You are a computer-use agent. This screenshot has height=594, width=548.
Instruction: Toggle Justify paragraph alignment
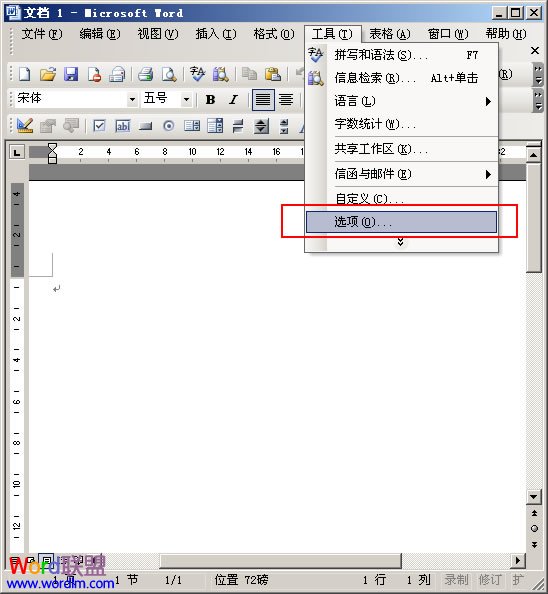(x=263, y=100)
